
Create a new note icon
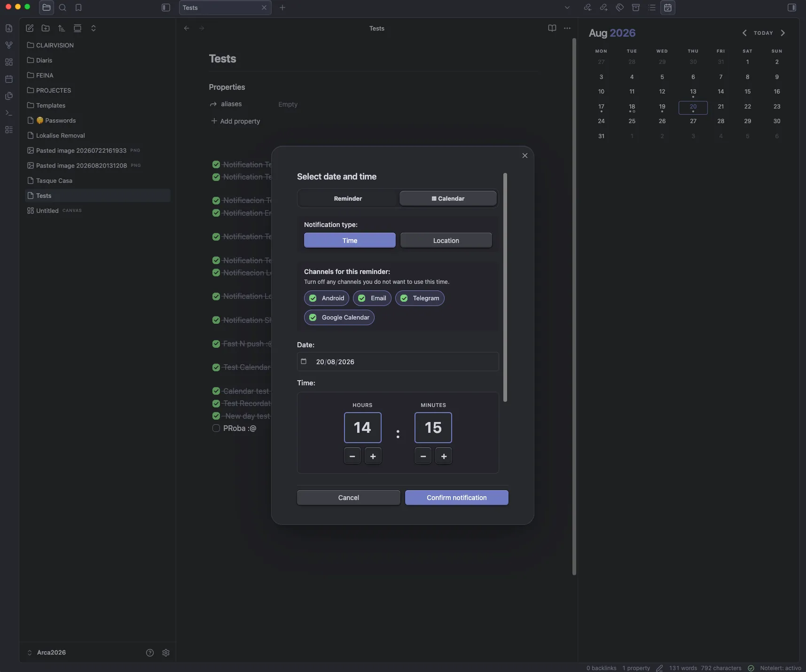pyautogui.click(x=30, y=28)
